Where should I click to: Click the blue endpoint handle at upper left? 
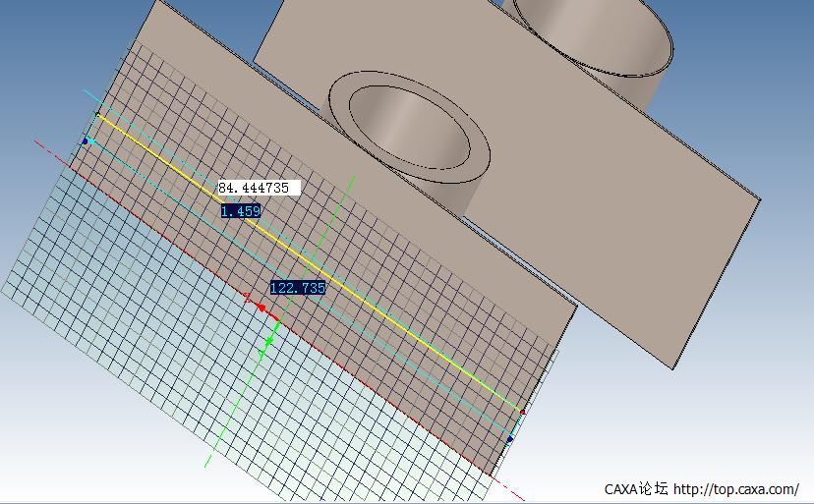pos(87,141)
